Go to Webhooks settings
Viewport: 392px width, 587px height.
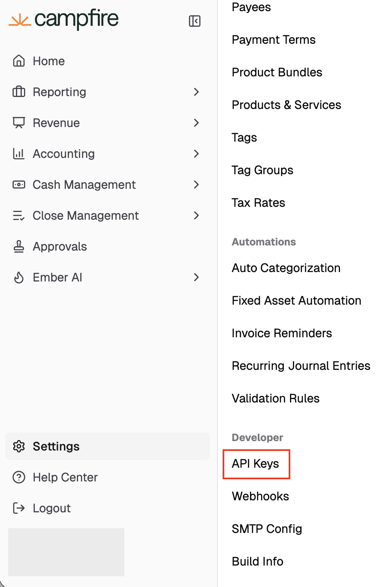tap(260, 496)
